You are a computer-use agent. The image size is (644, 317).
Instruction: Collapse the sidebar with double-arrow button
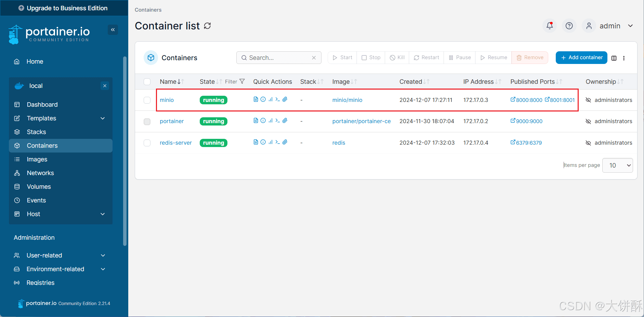(113, 30)
